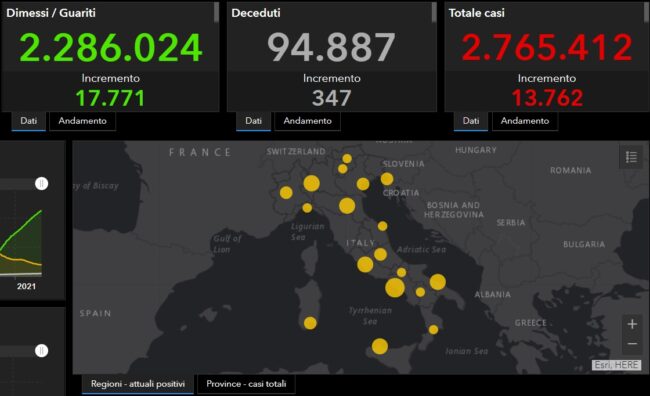Click the yellow marker beside the ITALY label
The image size is (650, 396).
pos(380,254)
